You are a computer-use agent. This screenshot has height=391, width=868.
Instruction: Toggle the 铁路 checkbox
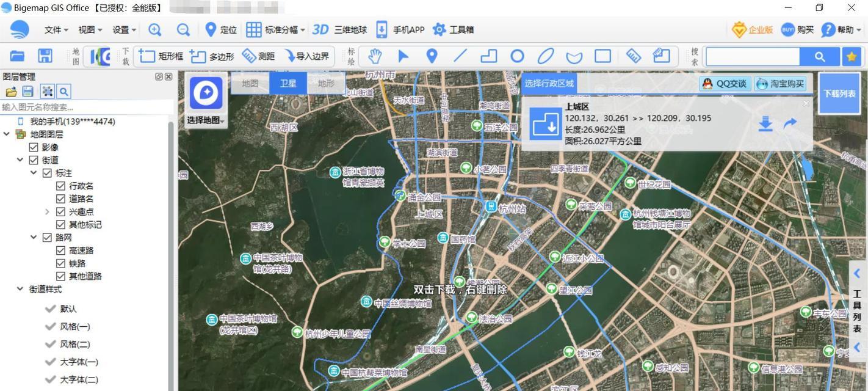(60, 263)
